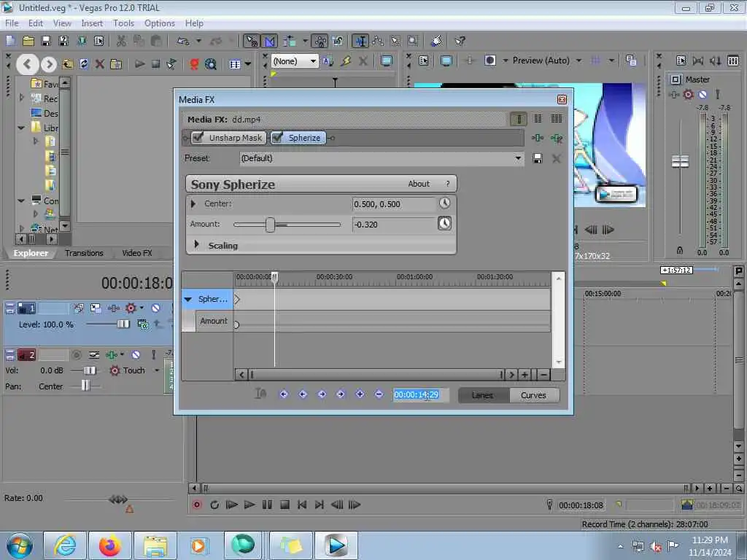Jump to first keyframe button
747x560 pixels.
pyautogui.click(x=284, y=394)
